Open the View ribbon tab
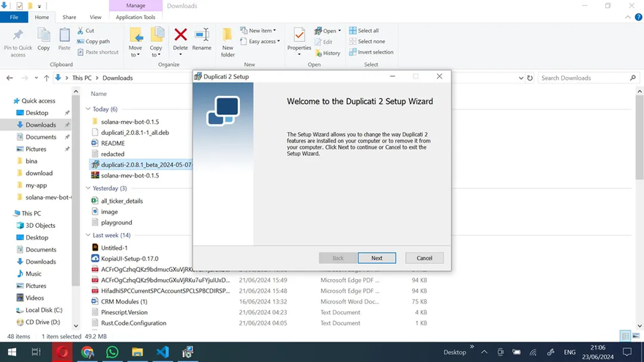644x362 pixels. [95, 17]
